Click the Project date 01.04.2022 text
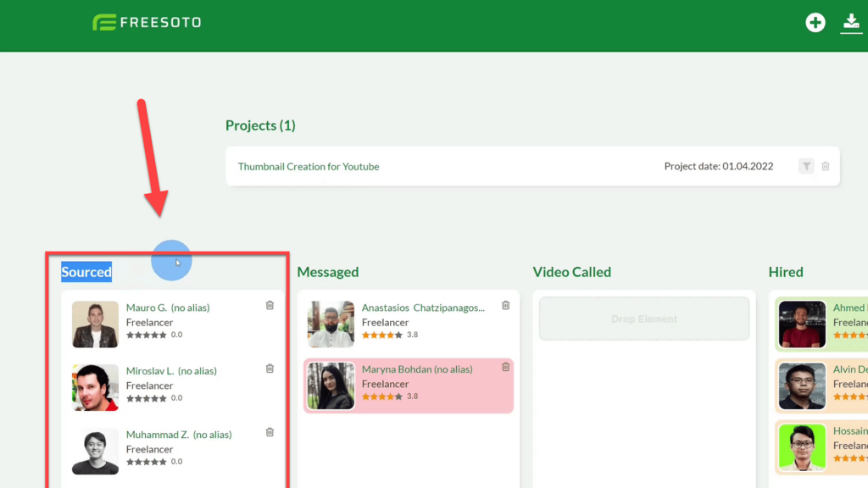The image size is (868, 488). [719, 166]
